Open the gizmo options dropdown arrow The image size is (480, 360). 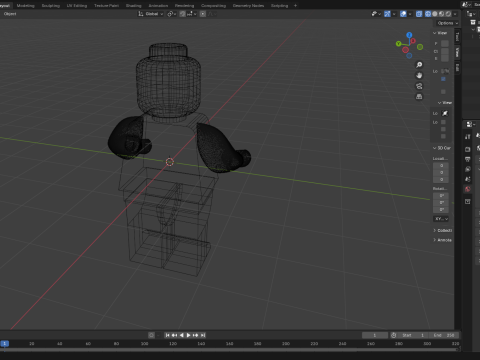394,14
